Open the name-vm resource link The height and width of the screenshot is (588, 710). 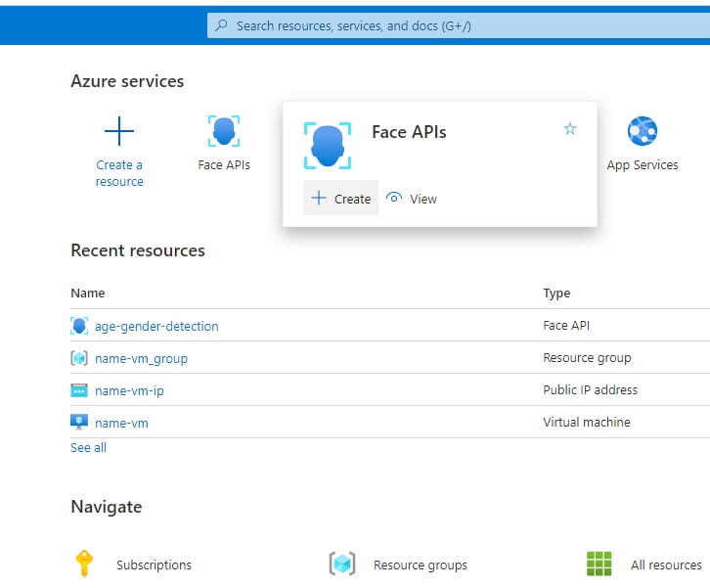(x=121, y=423)
